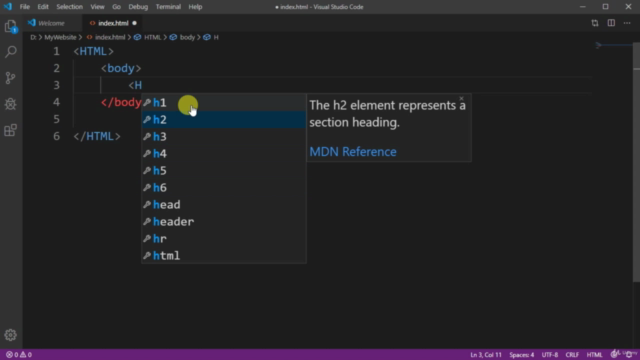Pick html from the autocomplete list

pyautogui.click(x=224, y=256)
